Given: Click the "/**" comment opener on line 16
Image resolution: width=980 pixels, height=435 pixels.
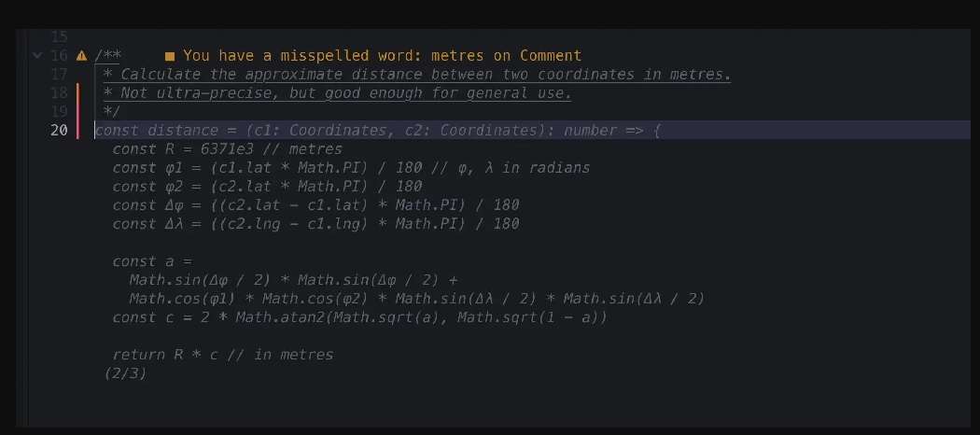Looking at the screenshot, I should [x=108, y=56].
